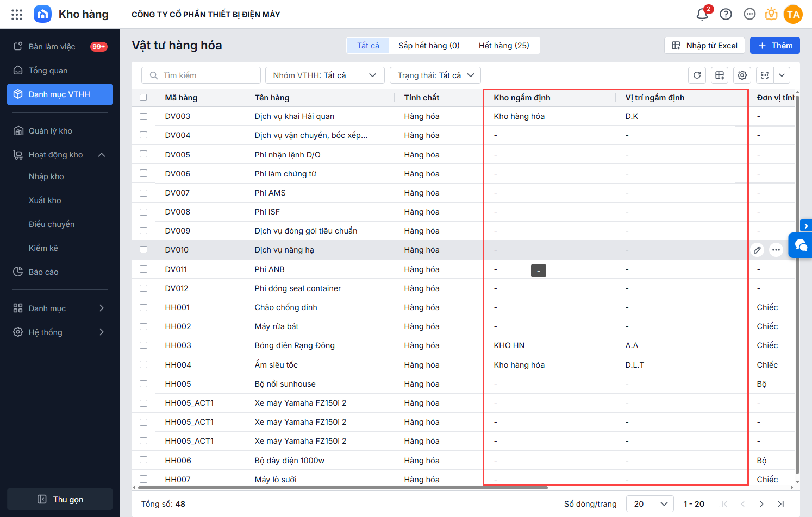Switch to the Hết hàng (25) tab

(503, 46)
